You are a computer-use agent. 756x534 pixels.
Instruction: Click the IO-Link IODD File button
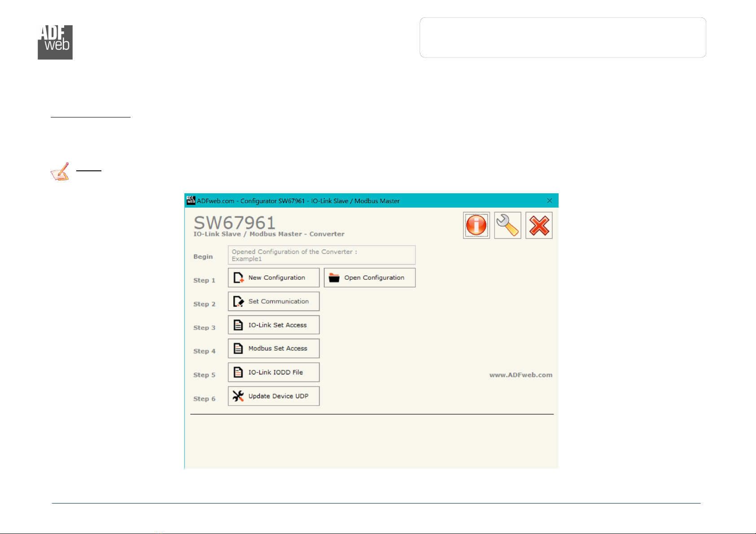(274, 372)
